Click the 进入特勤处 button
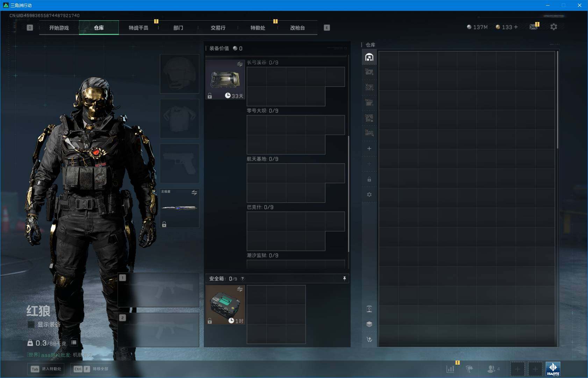The width and height of the screenshot is (588, 378). click(46, 369)
